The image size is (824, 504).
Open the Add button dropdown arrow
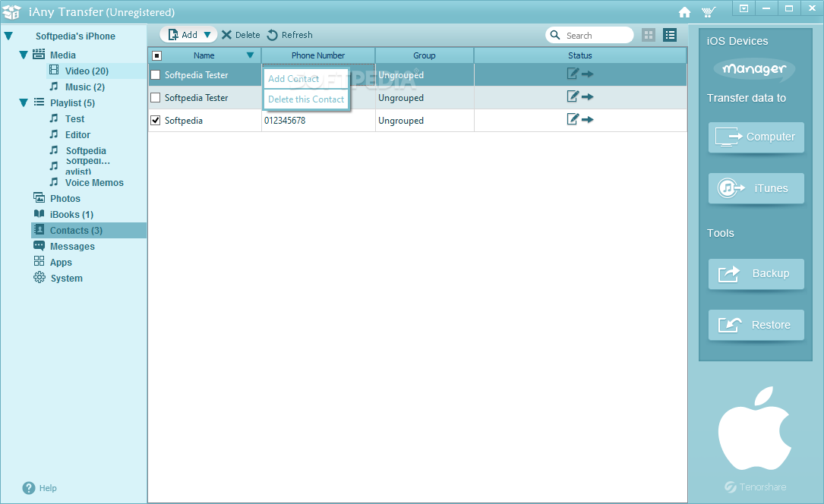[207, 35]
